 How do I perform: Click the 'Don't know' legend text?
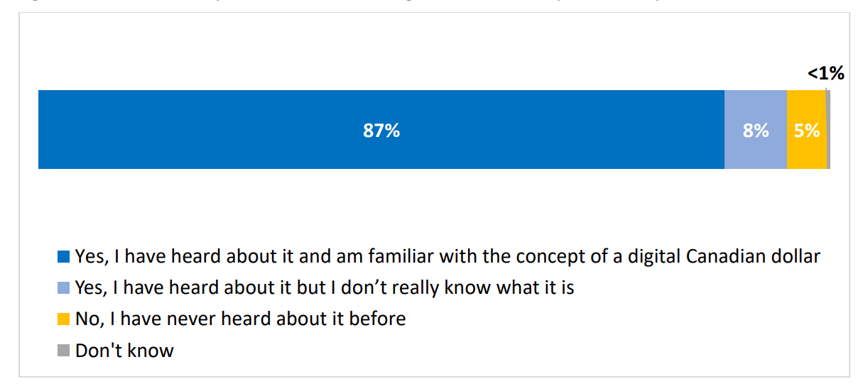124,350
